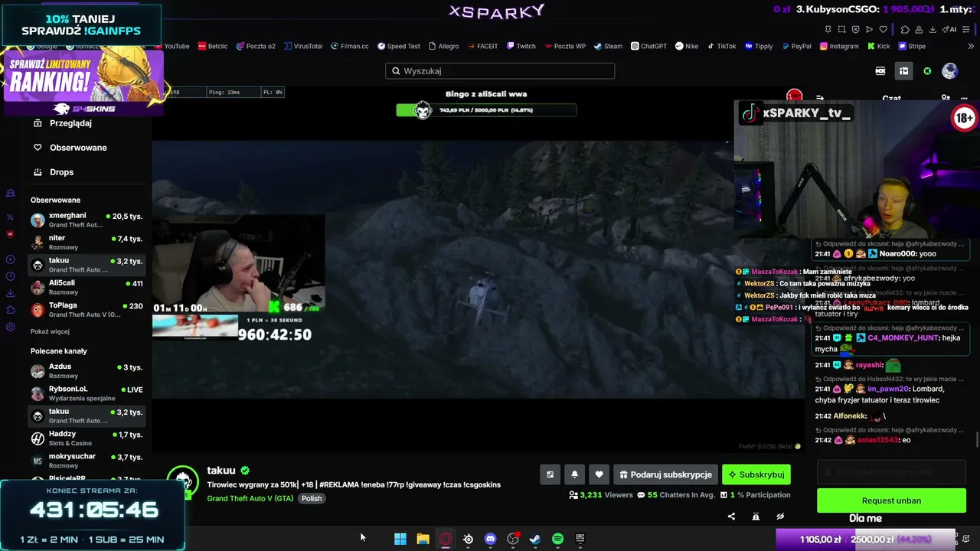The height and width of the screenshot is (551, 980).
Task: Open xmerghani channel in followed list
Action: [x=87, y=220]
